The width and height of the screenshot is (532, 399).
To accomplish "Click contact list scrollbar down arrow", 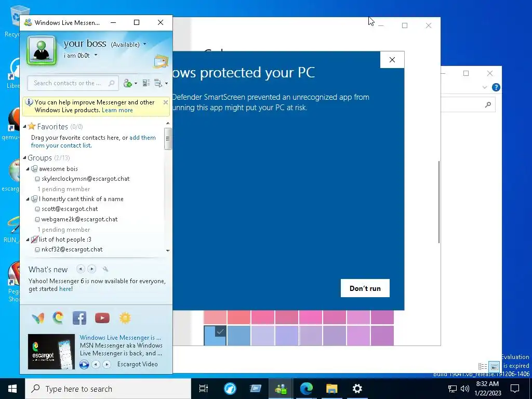I will pos(168,251).
